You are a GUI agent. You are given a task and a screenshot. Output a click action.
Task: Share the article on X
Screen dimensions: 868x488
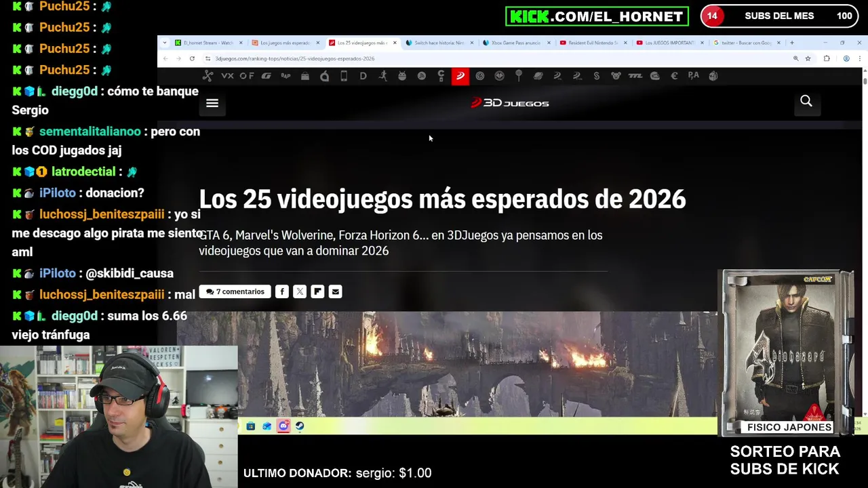tap(300, 291)
